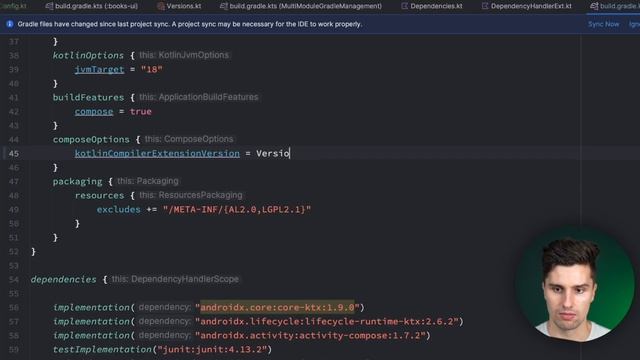Image resolution: width=640 pixels, height=360 pixels.
Task: Click the kotlinOptions block name
Action: [x=88, y=55]
